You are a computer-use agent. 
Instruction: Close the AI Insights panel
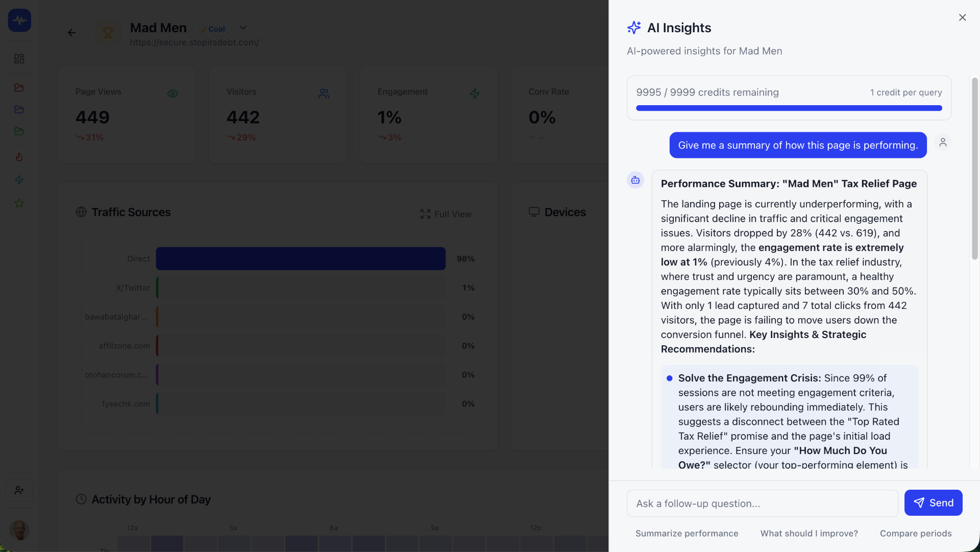pos(962,17)
